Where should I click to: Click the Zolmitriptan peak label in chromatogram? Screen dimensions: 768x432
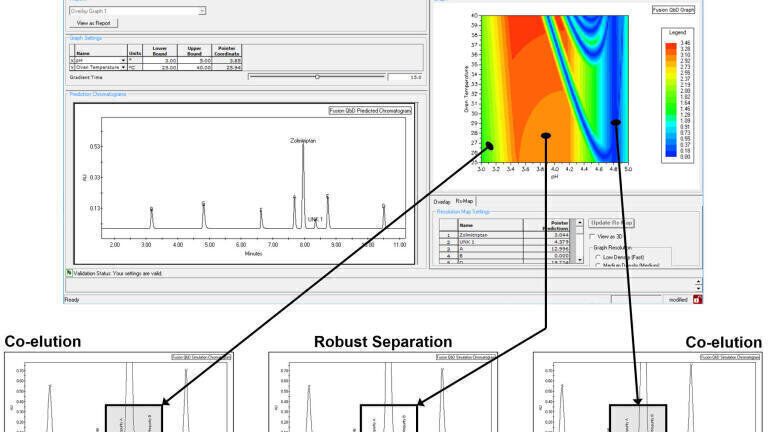303,141
